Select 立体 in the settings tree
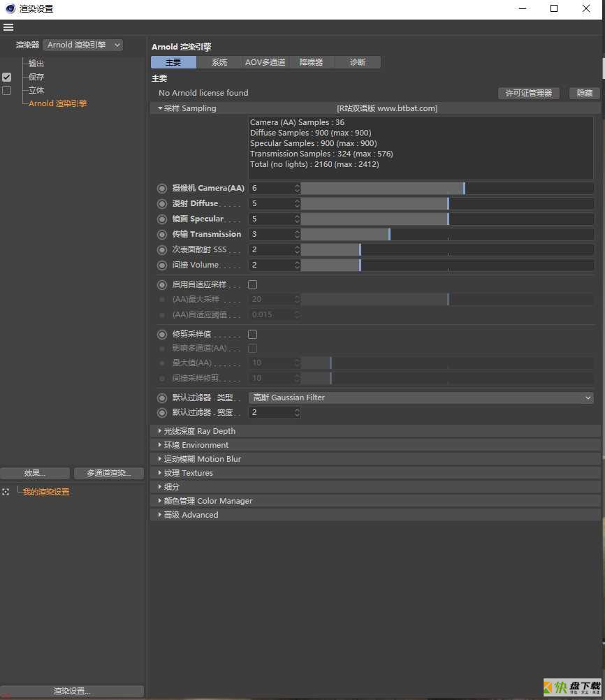 [x=36, y=91]
